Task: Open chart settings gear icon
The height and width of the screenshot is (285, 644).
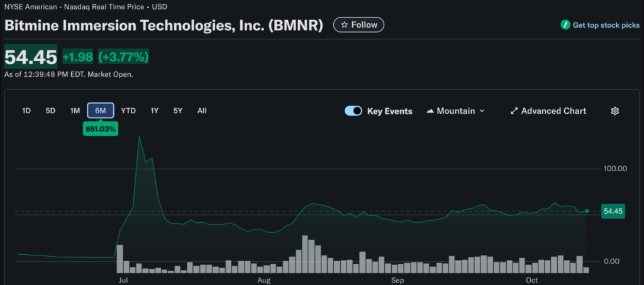Action: [x=615, y=111]
